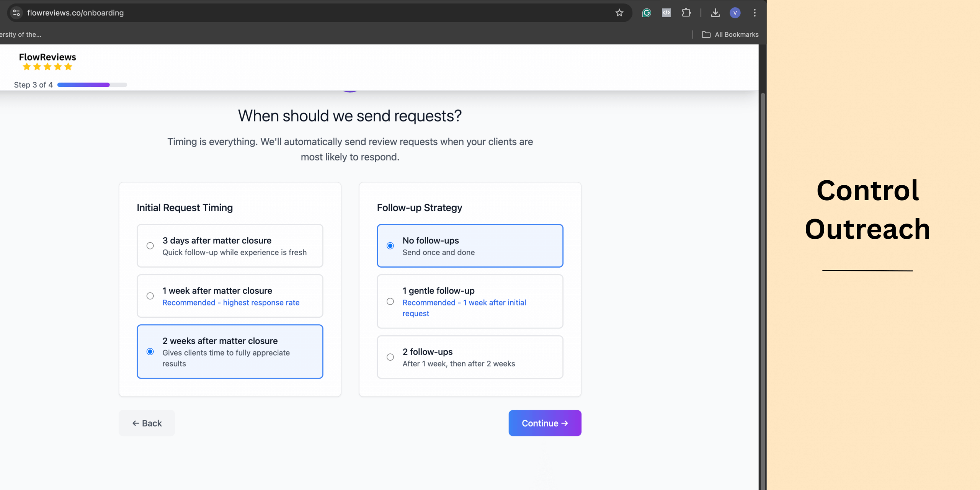Go back with the Back button
The width and height of the screenshot is (980, 490).
tap(147, 423)
